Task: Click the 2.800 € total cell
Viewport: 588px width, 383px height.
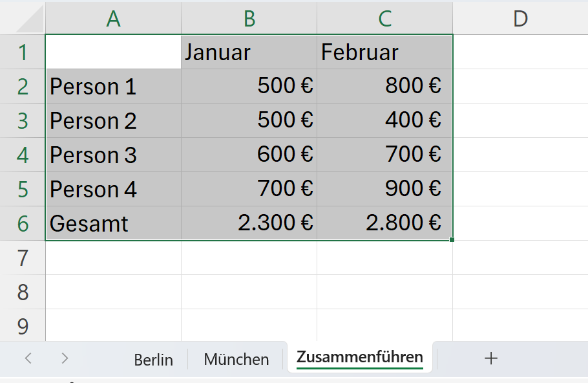Action: [384, 224]
